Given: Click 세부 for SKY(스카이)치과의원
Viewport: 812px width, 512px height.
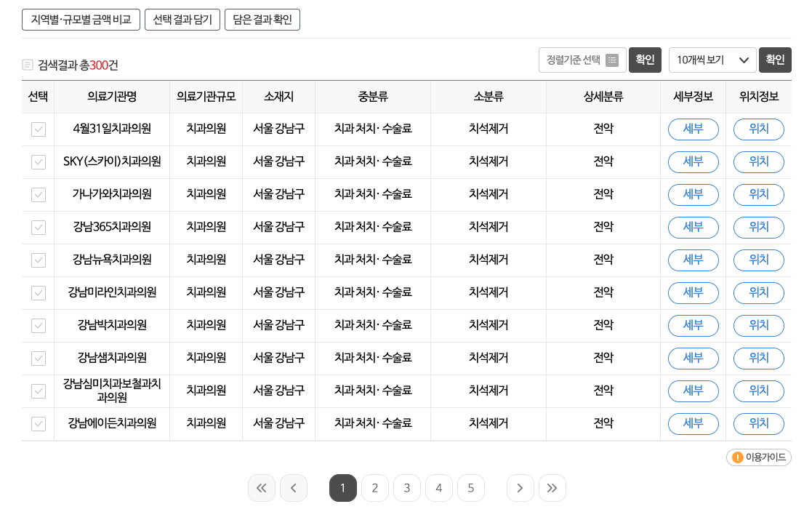Looking at the screenshot, I should (693, 162).
